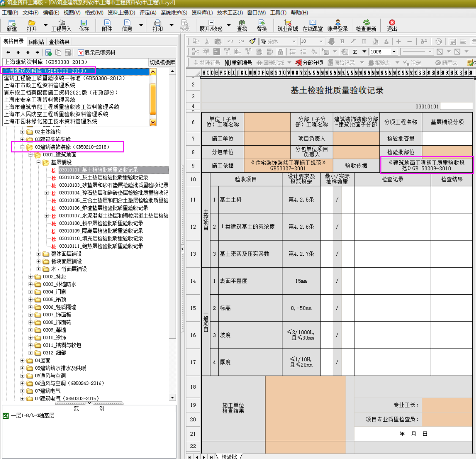
Task: Click the 专业工长 signature cell
Action: point(447,405)
